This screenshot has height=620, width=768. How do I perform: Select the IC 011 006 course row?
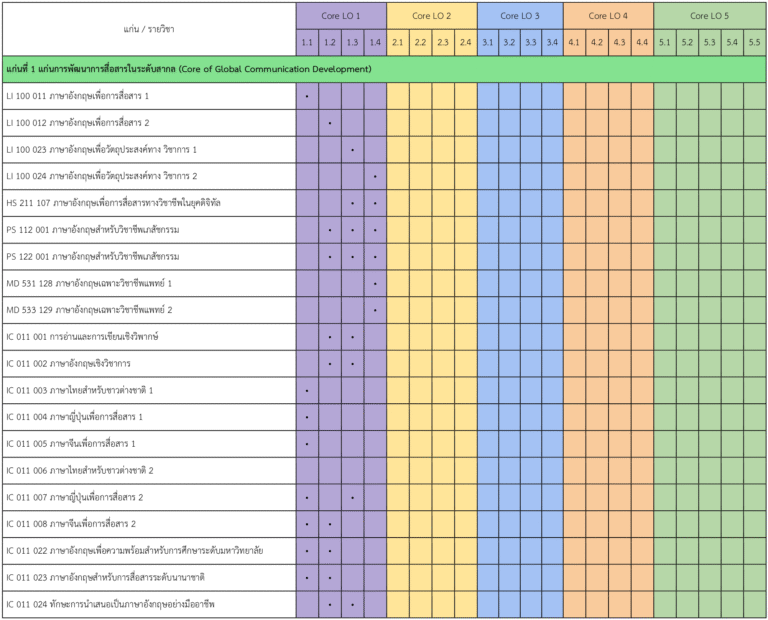coord(79,470)
